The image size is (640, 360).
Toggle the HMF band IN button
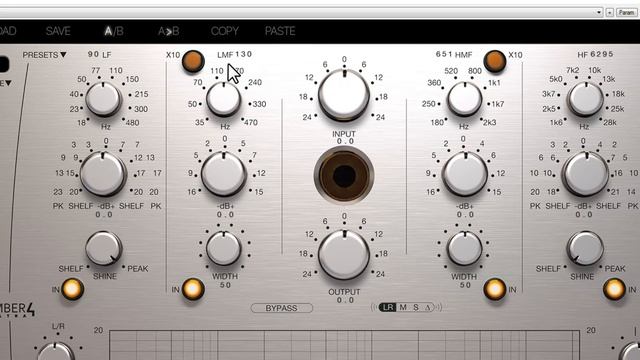[x=495, y=289]
